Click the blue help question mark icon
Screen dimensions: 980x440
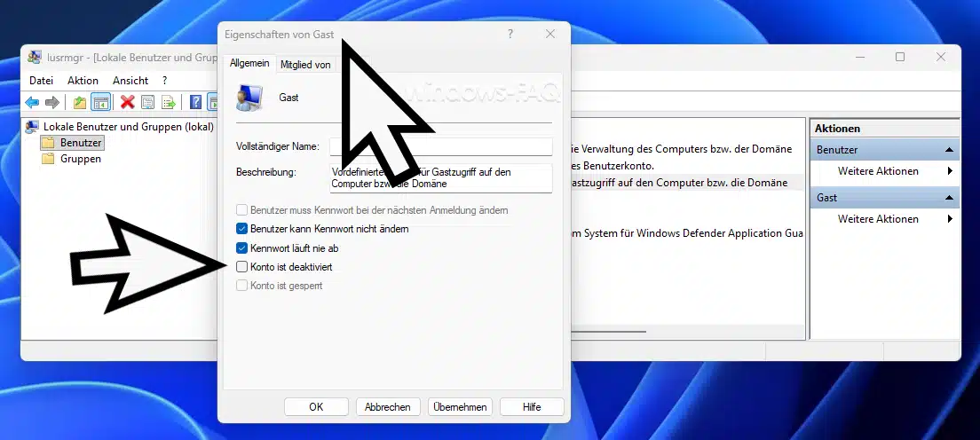click(x=194, y=102)
